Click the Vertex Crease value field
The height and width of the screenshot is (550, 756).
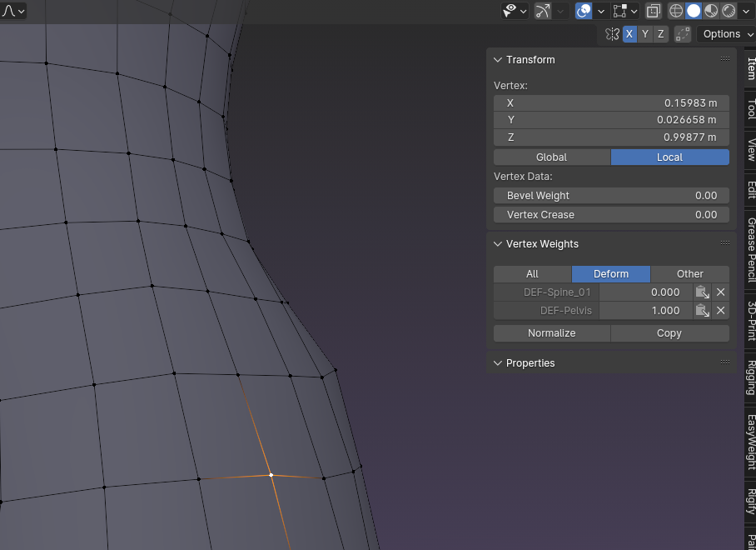point(611,214)
